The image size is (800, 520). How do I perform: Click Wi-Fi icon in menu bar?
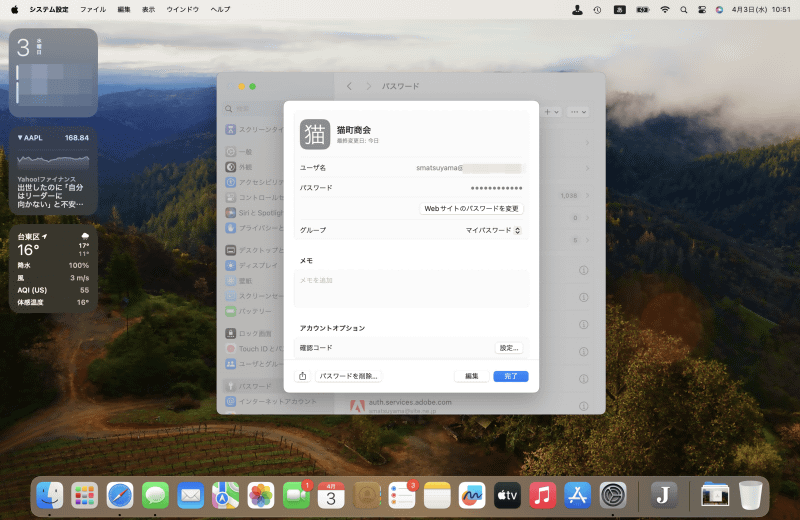[665, 9]
